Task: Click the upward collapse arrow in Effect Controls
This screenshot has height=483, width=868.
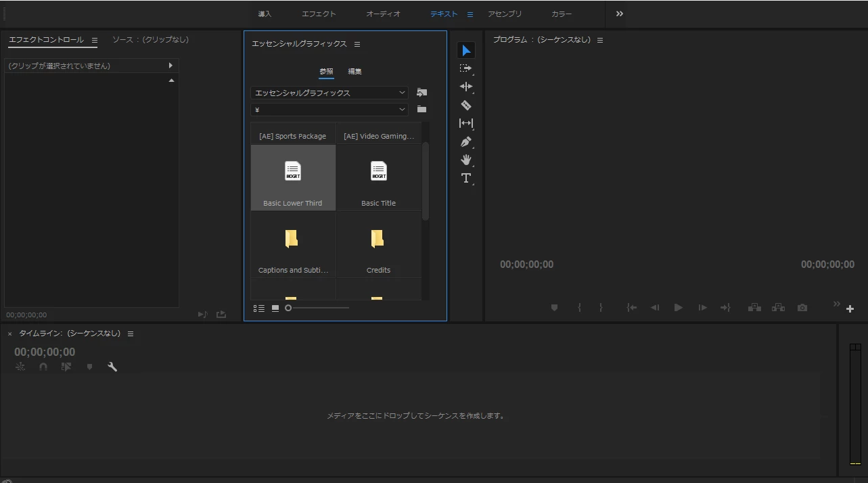Action: pyautogui.click(x=171, y=80)
